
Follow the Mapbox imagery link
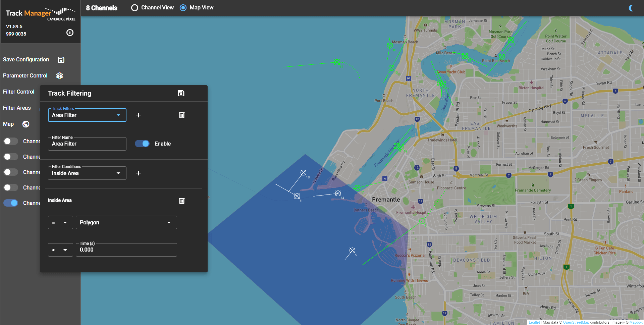[636, 322]
